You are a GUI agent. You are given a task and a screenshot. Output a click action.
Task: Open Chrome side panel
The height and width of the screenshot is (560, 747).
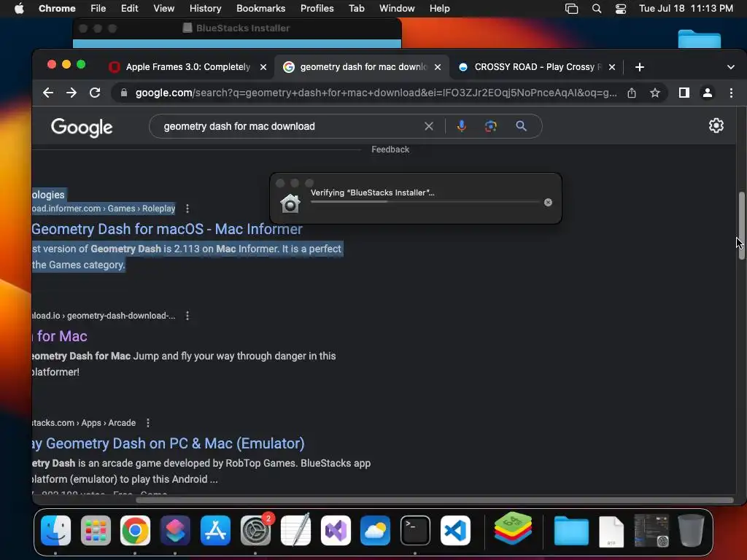point(684,93)
